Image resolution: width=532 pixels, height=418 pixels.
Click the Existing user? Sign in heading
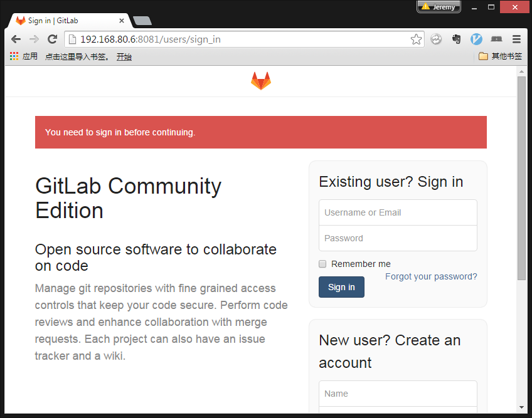(391, 182)
